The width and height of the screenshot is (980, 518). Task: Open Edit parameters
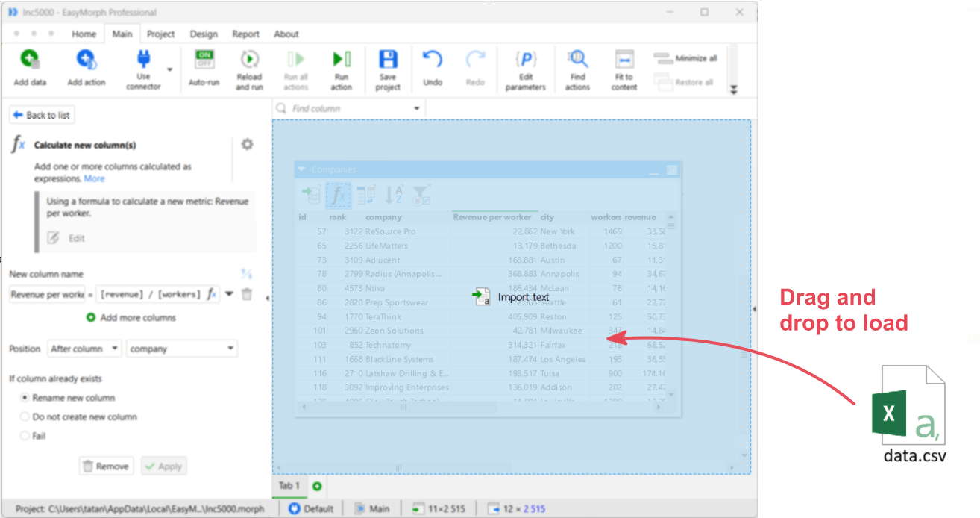click(526, 71)
